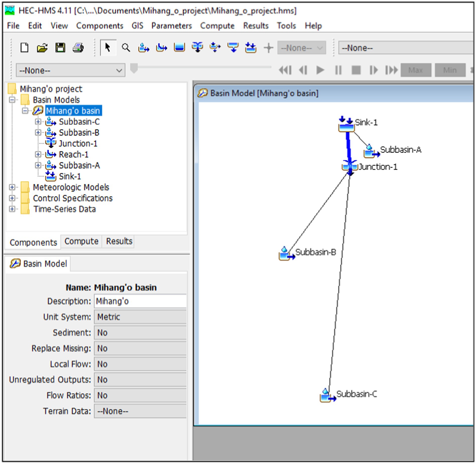Click the Description field containing Mihang'o

[x=140, y=301]
